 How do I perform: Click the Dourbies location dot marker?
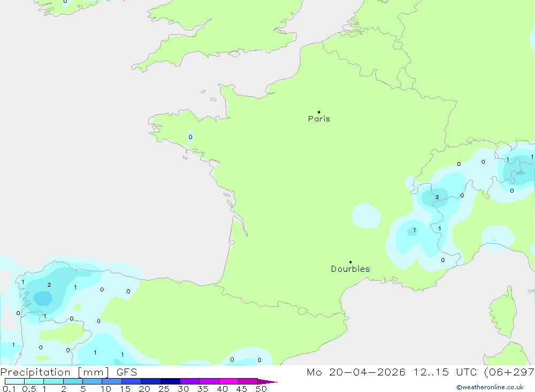(x=350, y=262)
